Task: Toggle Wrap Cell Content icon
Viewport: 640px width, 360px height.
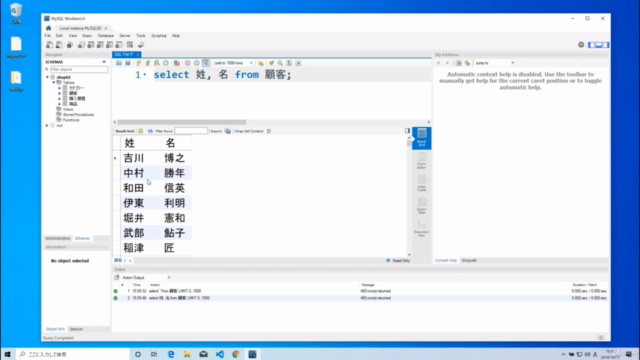Action: [x=269, y=131]
